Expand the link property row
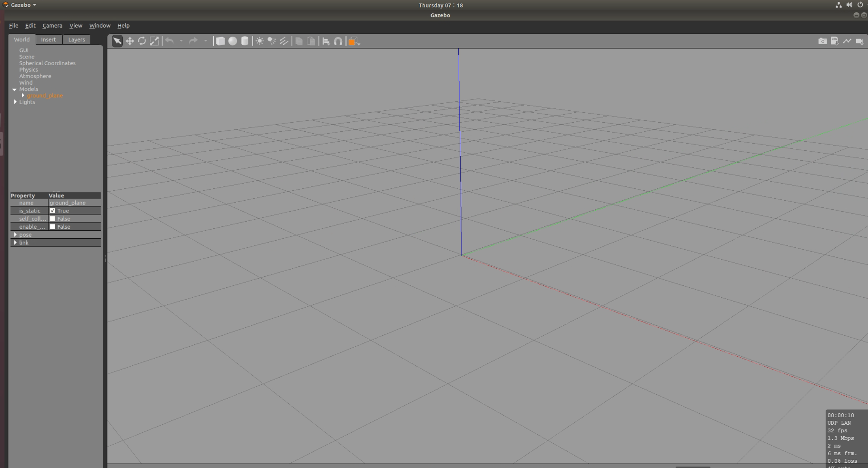 15,243
